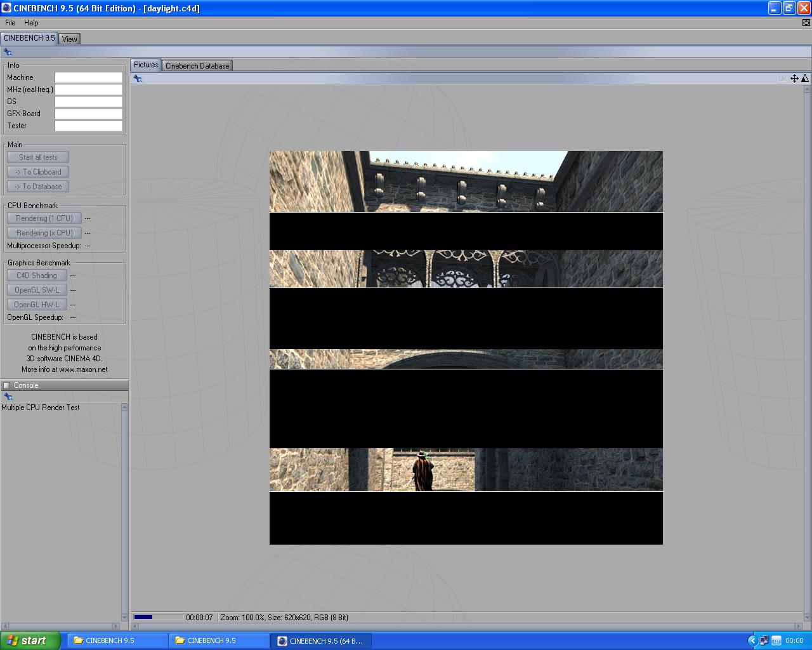Select the Pictures tab
Image resolution: width=812 pixels, height=650 pixels.
click(x=146, y=65)
